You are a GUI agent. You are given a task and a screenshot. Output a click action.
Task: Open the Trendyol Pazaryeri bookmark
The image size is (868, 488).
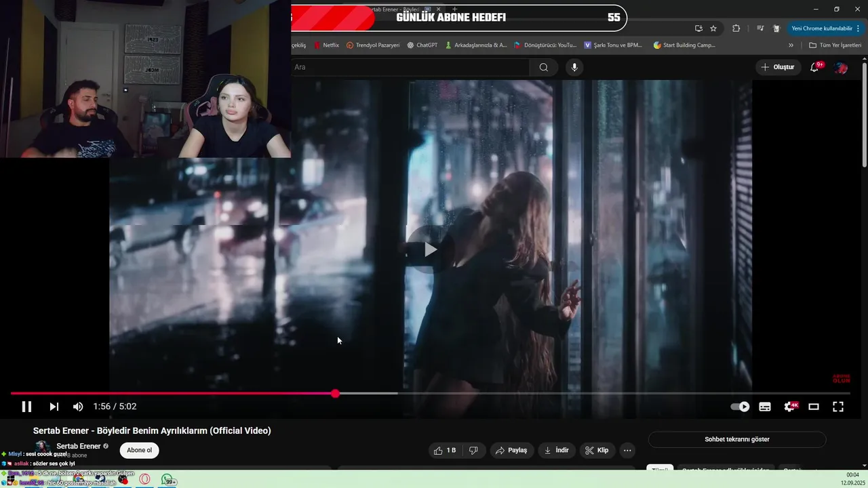coord(373,45)
